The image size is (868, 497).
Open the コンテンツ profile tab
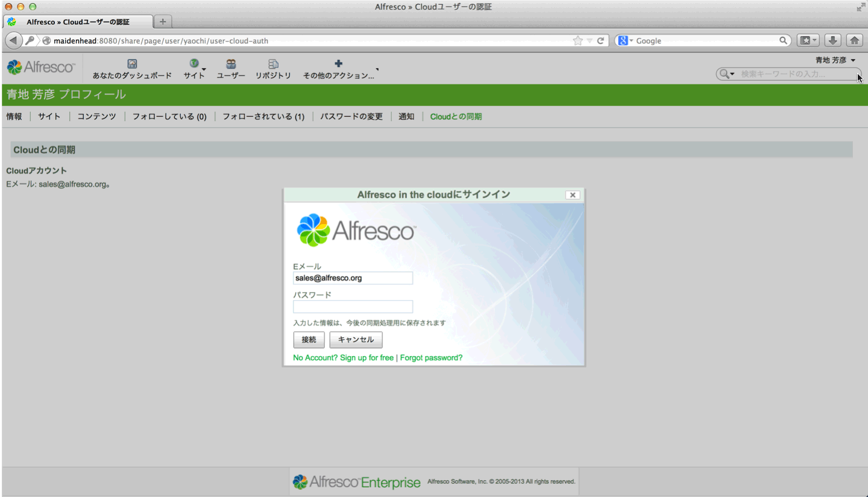tap(96, 116)
